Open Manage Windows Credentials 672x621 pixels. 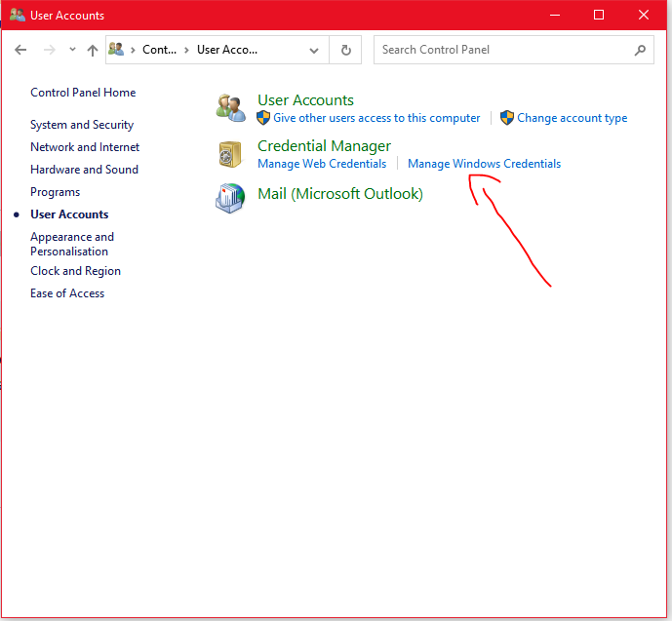[x=484, y=164]
